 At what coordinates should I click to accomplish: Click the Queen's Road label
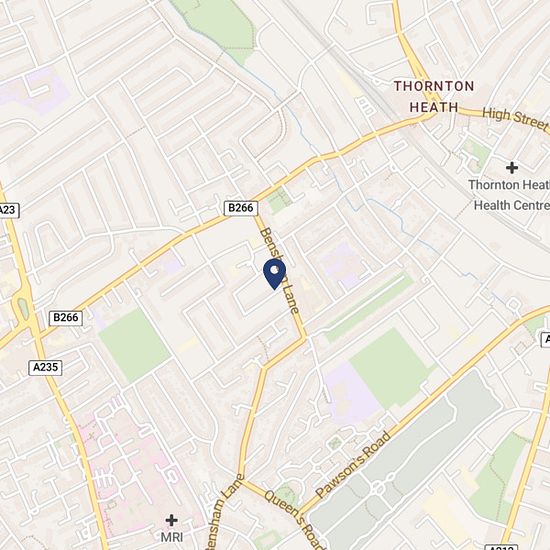tap(294, 520)
